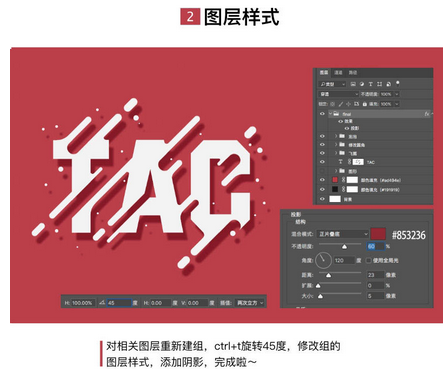The width and height of the screenshot is (444, 369).
Task: Click the rotation angle icon in options bar
Action: pyautogui.click(x=102, y=303)
